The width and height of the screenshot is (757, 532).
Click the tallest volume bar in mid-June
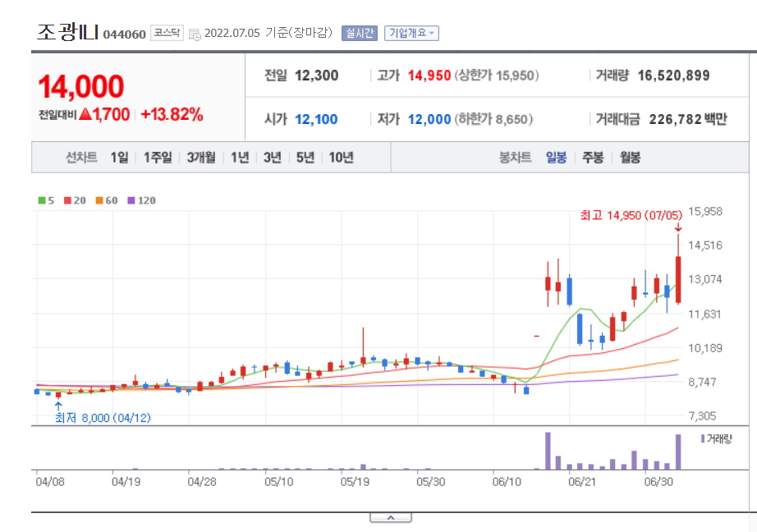coord(548,451)
